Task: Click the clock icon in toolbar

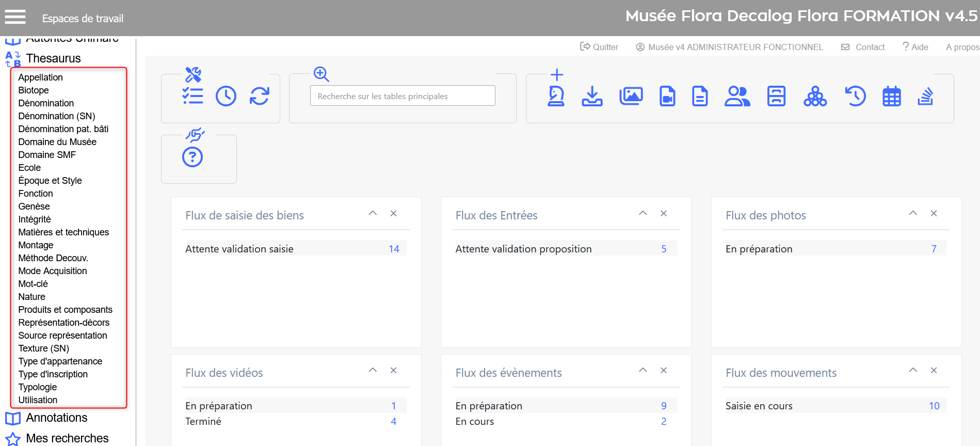Action: click(x=226, y=97)
